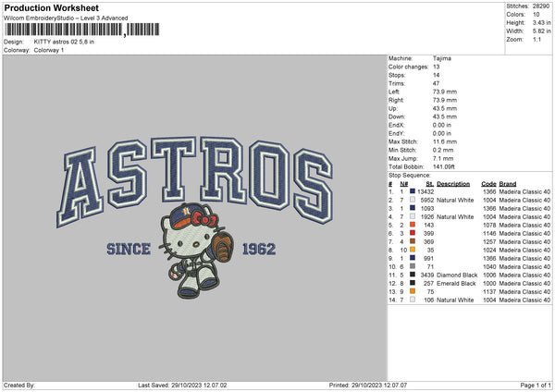The width and height of the screenshot is (555, 392).
Task: Click the Hello Kitty figure in the preview
Action: [196, 251]
